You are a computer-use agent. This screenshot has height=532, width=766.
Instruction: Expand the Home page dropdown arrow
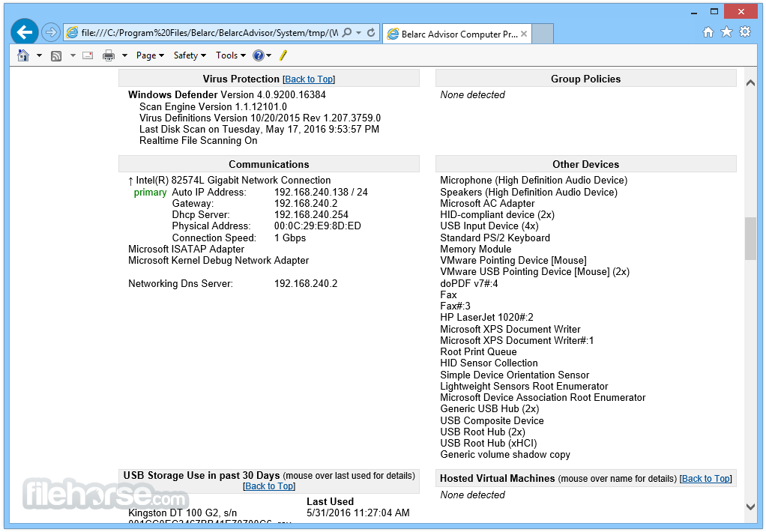point(39,55)
